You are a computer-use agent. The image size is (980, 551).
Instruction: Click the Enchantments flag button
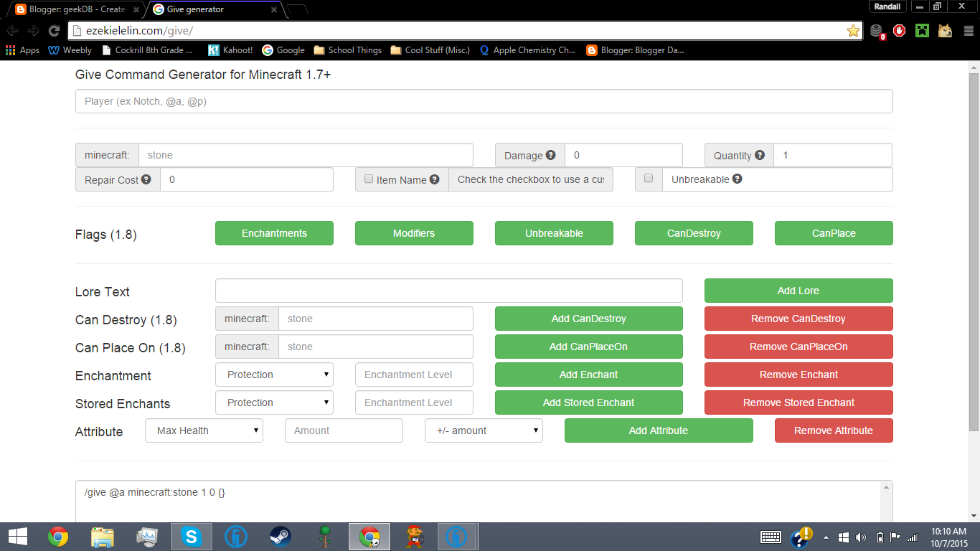tap(274, 233)
